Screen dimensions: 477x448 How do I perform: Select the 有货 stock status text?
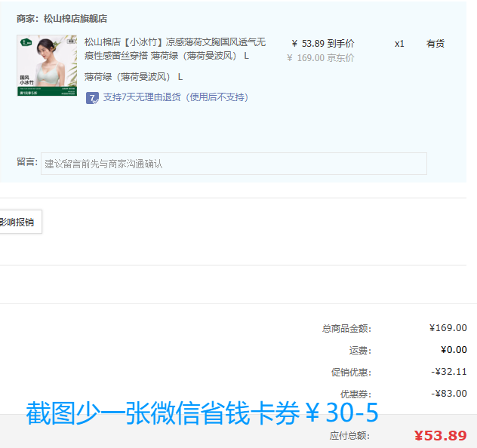(435, 44)
